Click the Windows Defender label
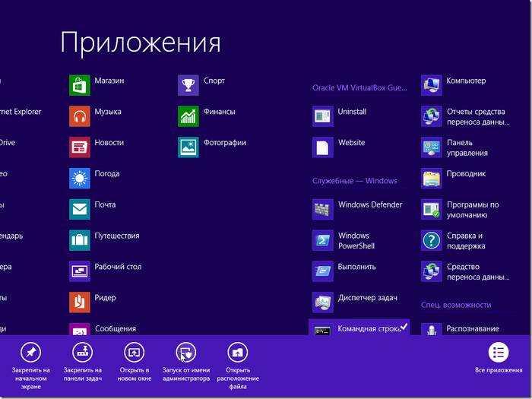 coord(370,204)
